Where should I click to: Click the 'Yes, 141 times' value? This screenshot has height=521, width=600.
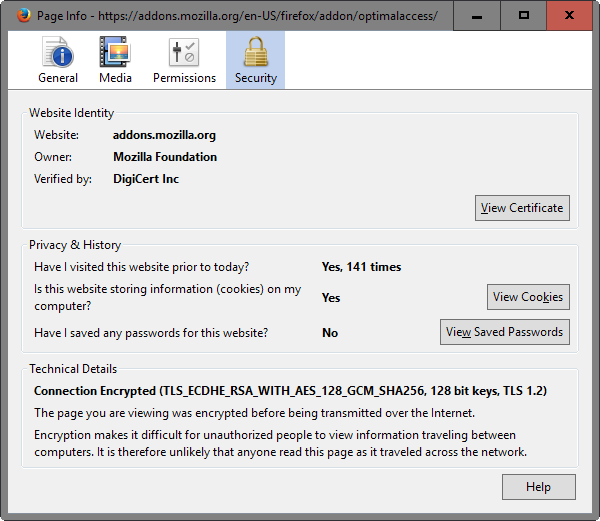361,267
